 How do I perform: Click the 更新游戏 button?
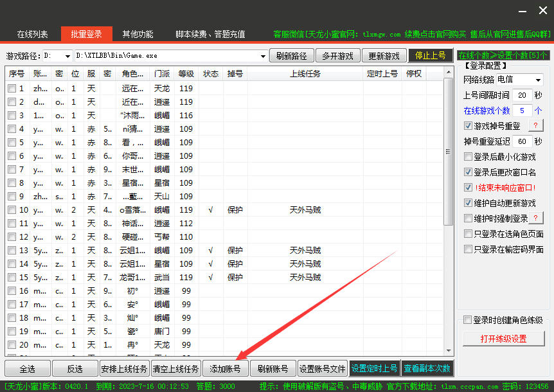[384, 56]
